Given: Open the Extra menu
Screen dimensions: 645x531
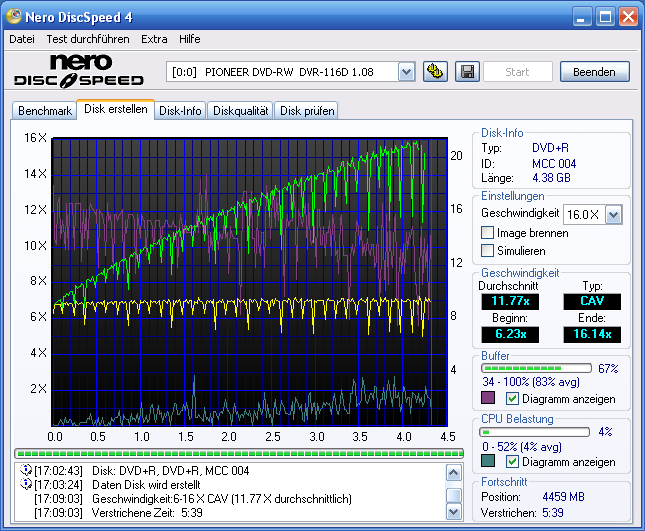Looking at the screenshot, I should coord(154,39).
